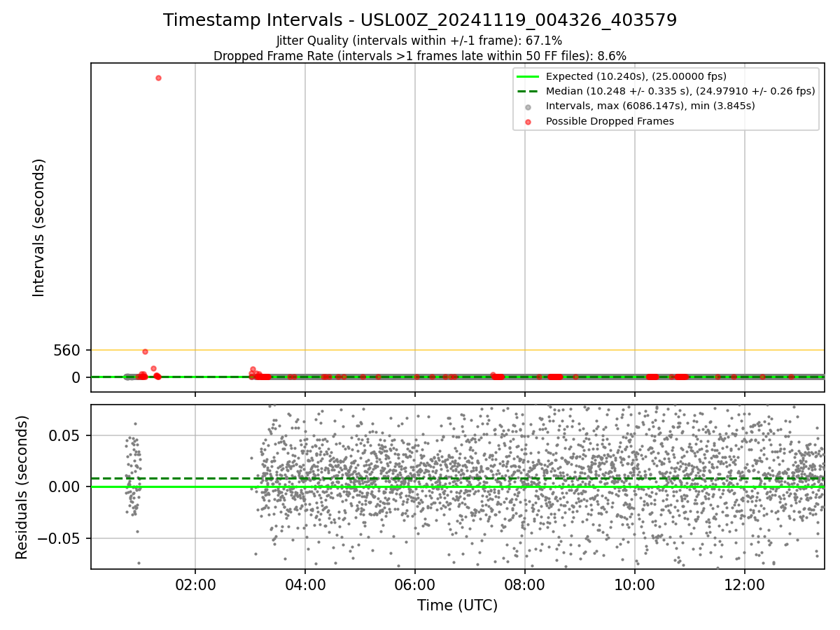Click the Jitter Quality subtitle

(419, 41)
